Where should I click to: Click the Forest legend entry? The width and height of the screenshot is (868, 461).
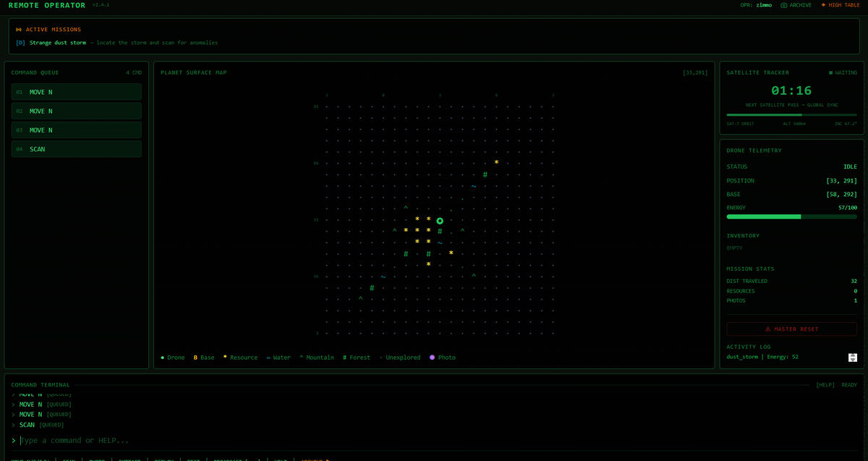tap(357, 358)
